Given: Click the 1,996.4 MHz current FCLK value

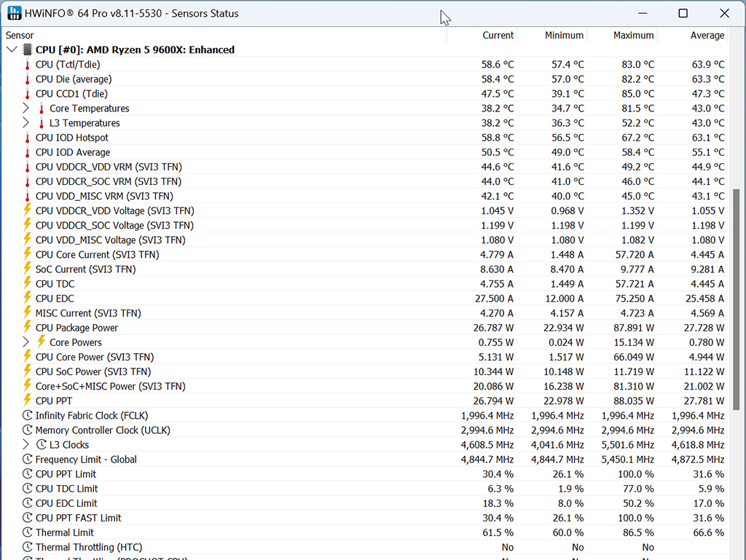Looking at the screenshot, I should coord(487,416).
